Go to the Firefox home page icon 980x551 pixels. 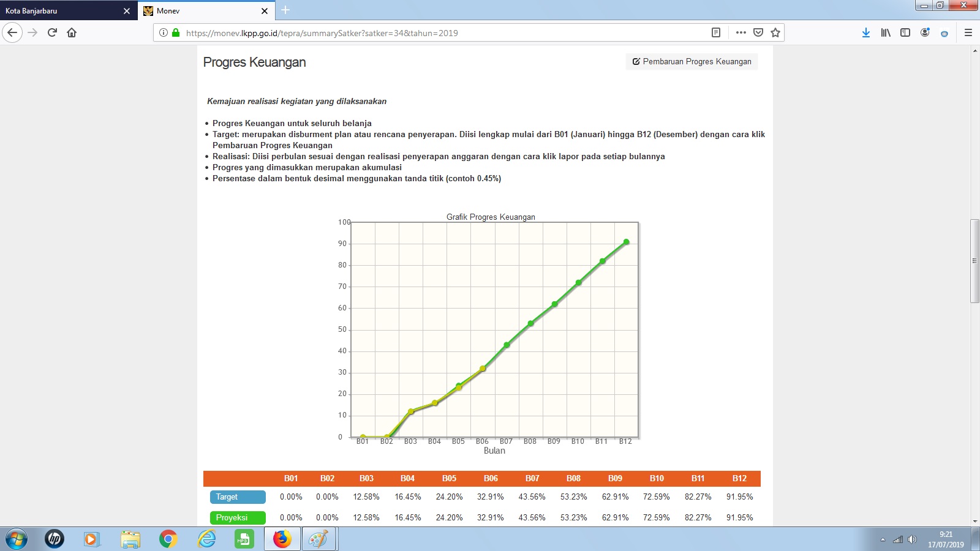click(72, 32)
